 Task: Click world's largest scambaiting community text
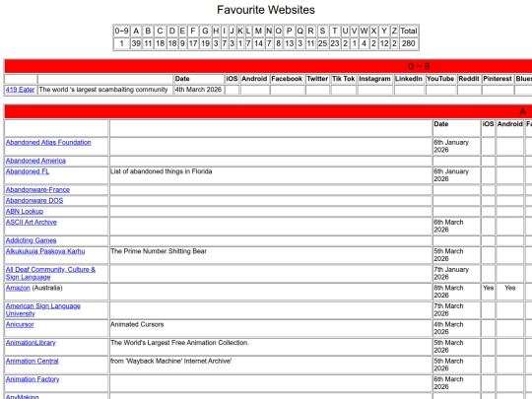(x=103, y=90)
